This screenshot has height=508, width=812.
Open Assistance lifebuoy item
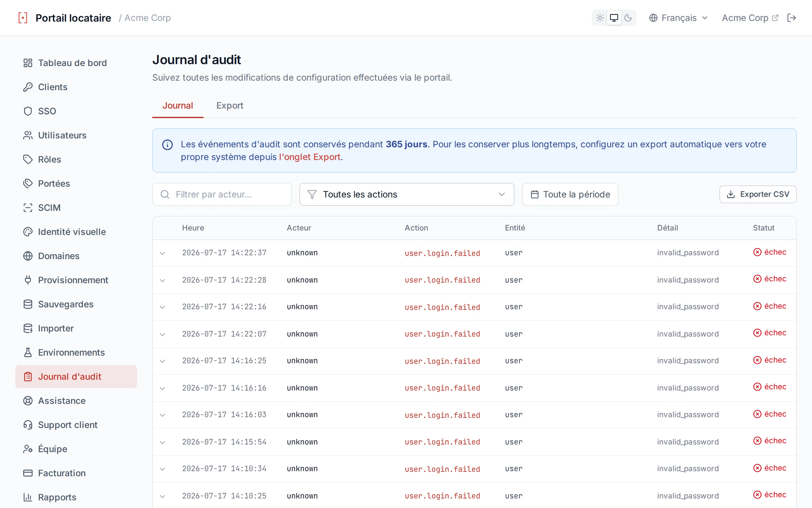(76, 401)
